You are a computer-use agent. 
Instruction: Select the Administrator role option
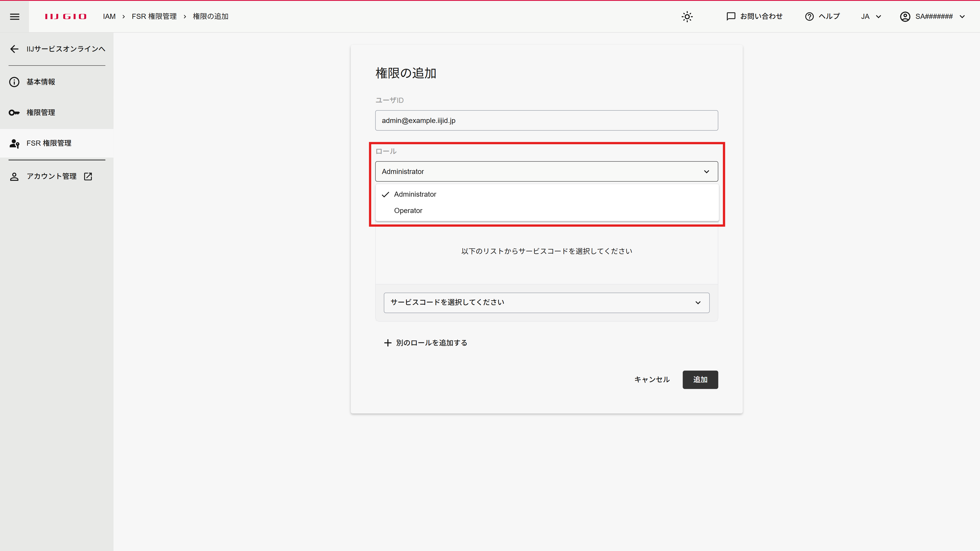point(547,194)
